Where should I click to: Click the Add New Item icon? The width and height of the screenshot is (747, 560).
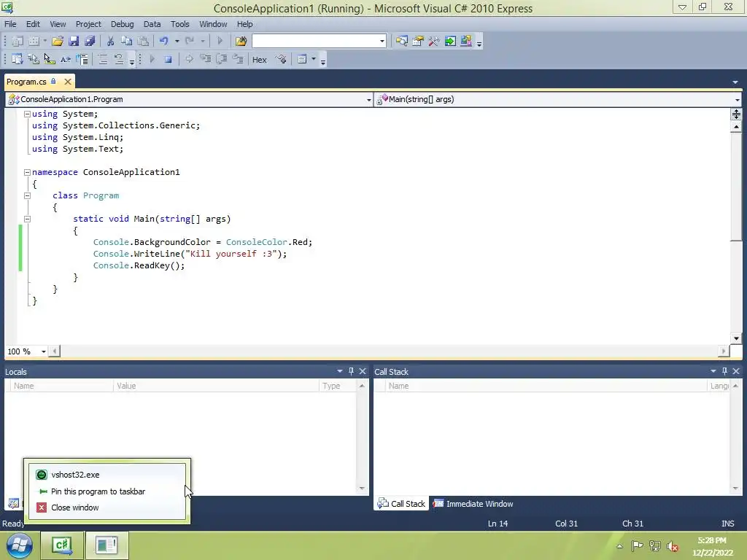click(x=34, y=42)
